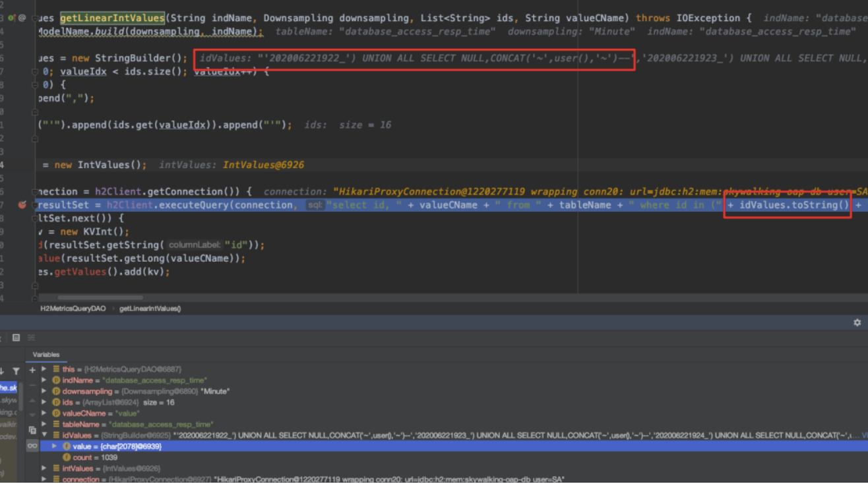This screenshot has width=868, height=484.
Task: Click H2MetricsQueryDAO in the breadcrumb
Action: pos(74,308)
